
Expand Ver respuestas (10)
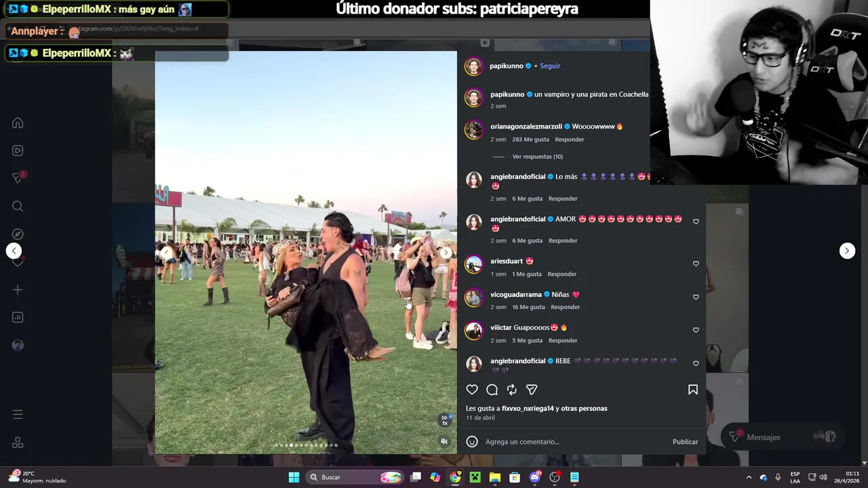(537, 157)
